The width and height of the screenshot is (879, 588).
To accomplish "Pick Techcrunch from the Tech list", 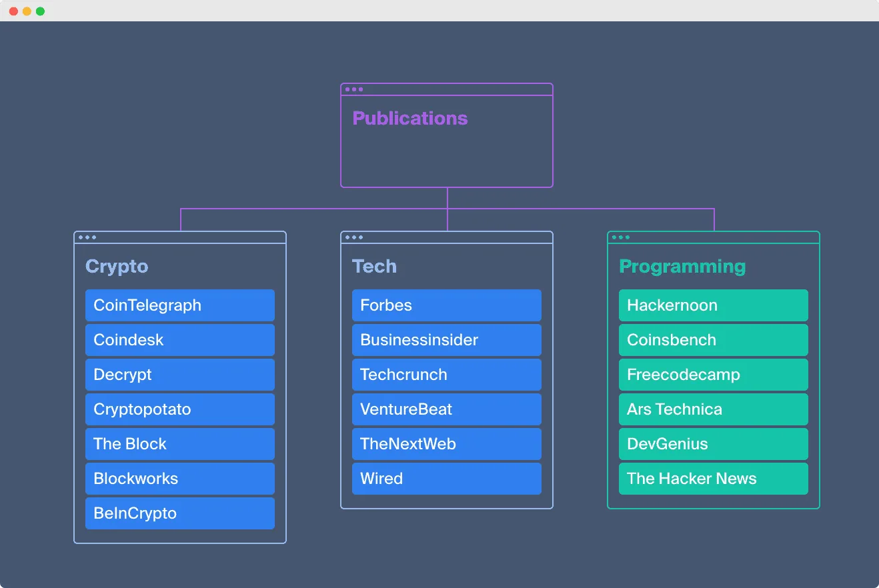I will click(x=447, y=375).
